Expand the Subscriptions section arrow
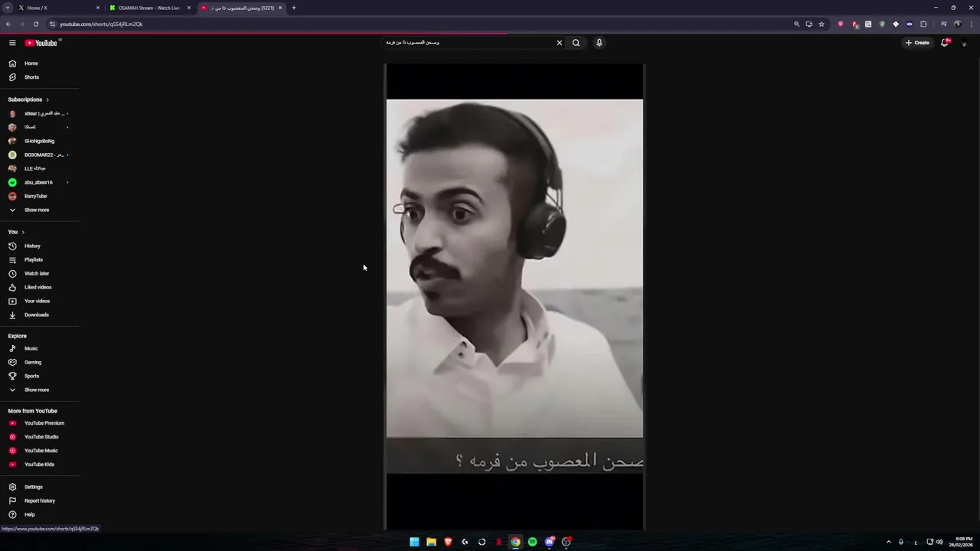This screenshot has width=980, height=551. click(x=47, y=99)
